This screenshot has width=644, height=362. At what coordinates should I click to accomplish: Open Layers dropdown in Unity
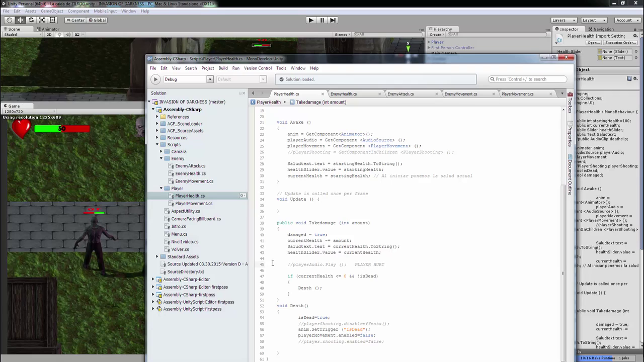click(563, 20)
